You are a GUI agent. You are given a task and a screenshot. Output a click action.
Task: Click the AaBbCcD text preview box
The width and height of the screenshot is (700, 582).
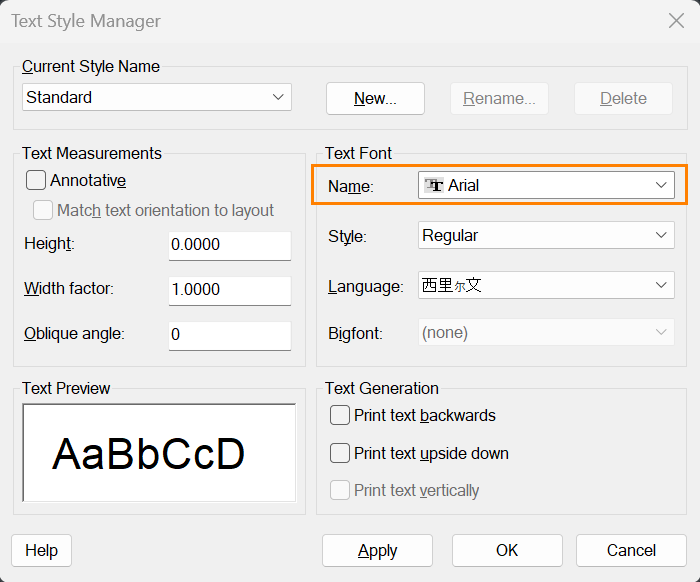coord(159,453)
